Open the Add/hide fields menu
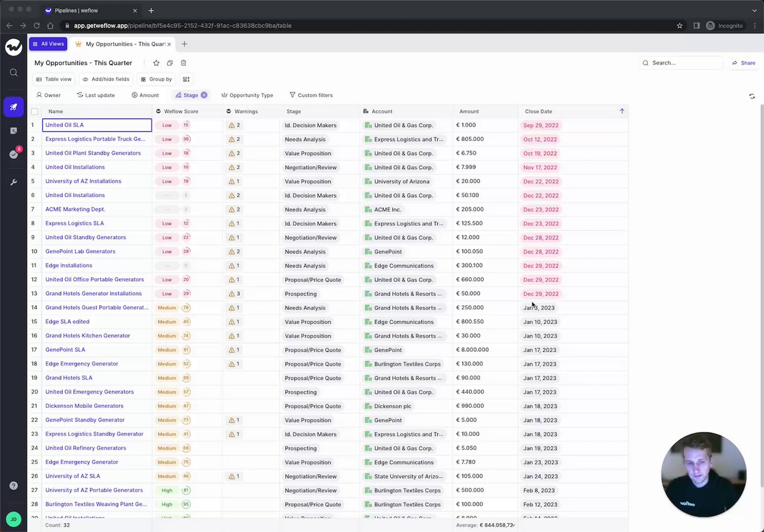The height and width of the screenshot is (532, 764). (106, 79)
